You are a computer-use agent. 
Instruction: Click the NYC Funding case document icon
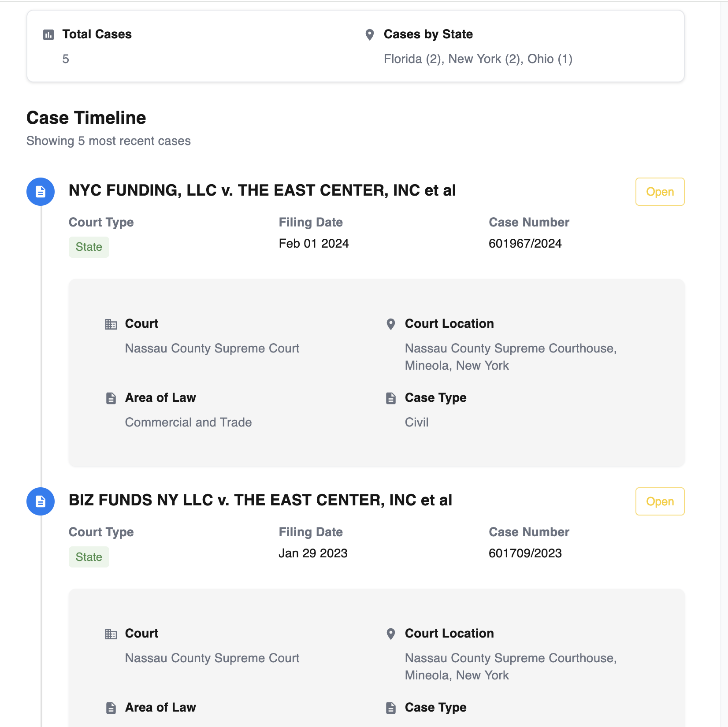[41, 192]
